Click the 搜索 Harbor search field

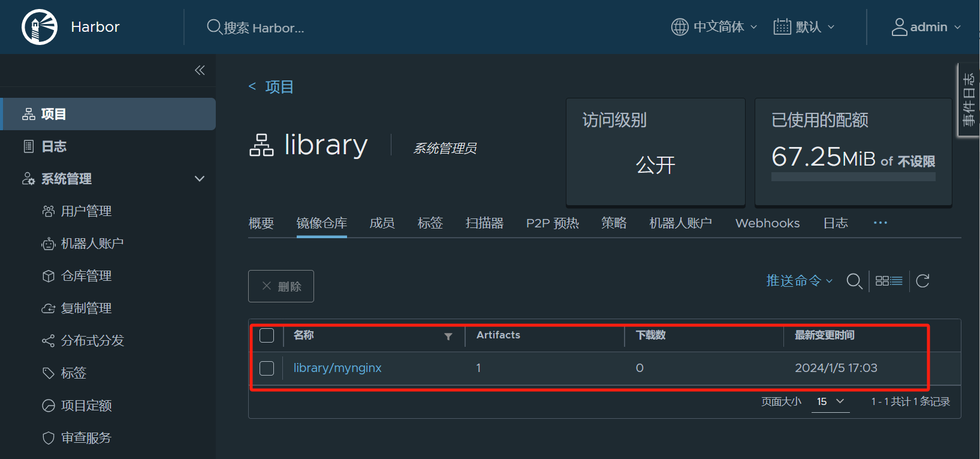coord(264,28)
